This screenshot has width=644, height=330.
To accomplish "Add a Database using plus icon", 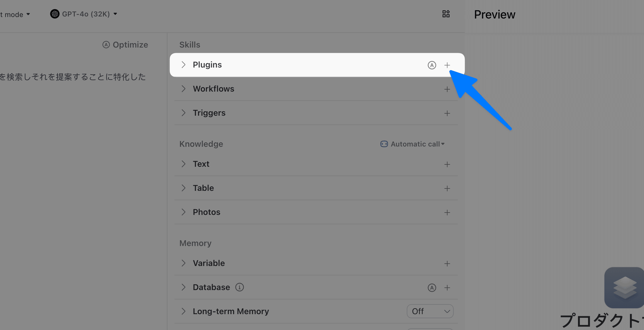I will pyautogui.click(x=447, y=288).
